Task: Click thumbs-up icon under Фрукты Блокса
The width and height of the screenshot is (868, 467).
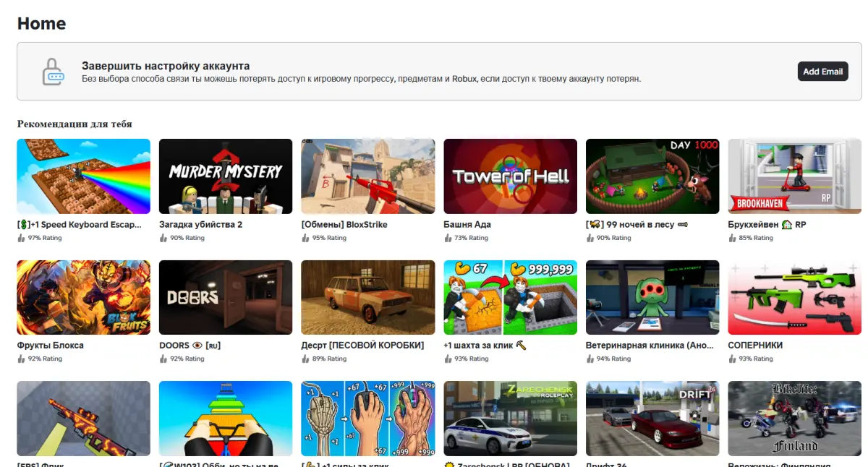Action: click(x=21, y=359)
